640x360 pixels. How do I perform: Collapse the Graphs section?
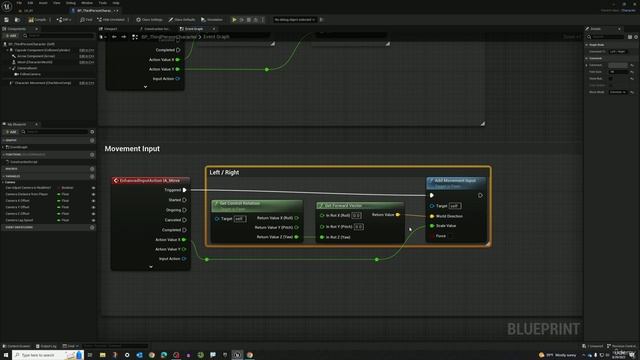click(4, 140)
